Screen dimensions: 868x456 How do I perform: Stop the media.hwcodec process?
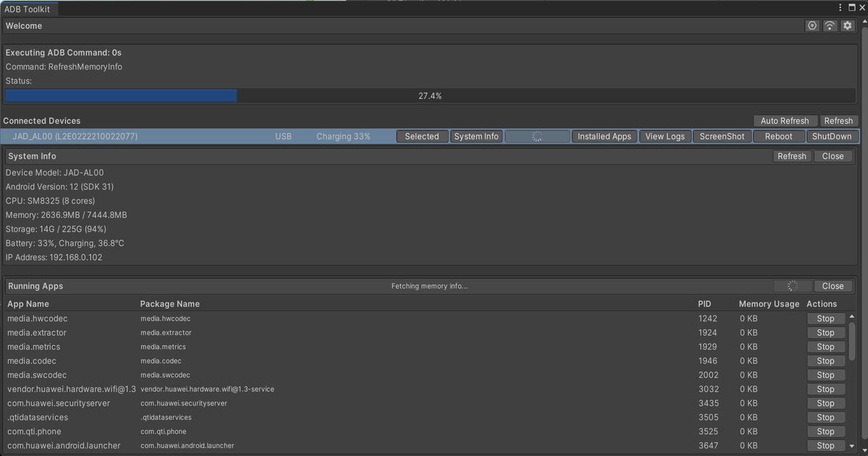click(x=825, y=318)
